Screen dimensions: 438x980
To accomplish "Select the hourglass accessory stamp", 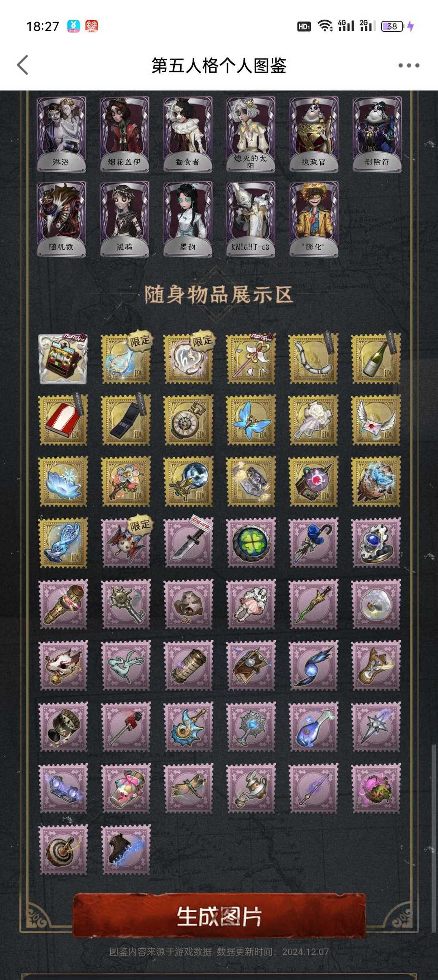I will click(376, 665).
